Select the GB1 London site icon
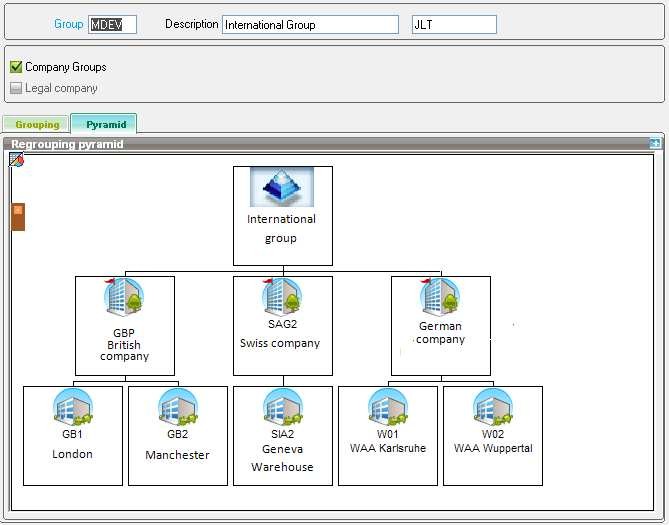This screenshot has width=669, height=525. 72,407
